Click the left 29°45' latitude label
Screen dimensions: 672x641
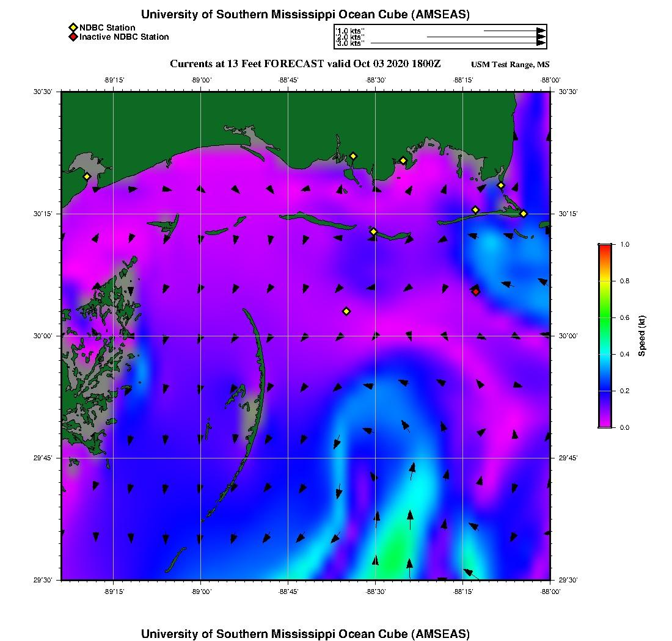(43, 458)
